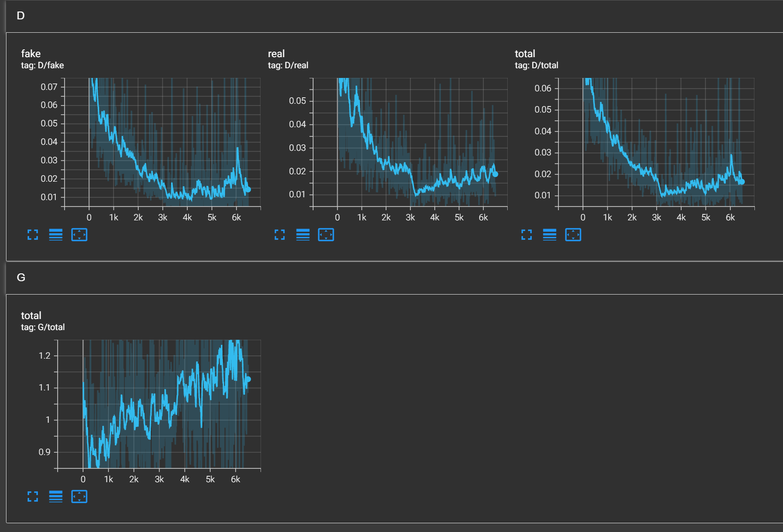Select the final data point on D/total curve
783x532 pixels.
pos(742,182)
